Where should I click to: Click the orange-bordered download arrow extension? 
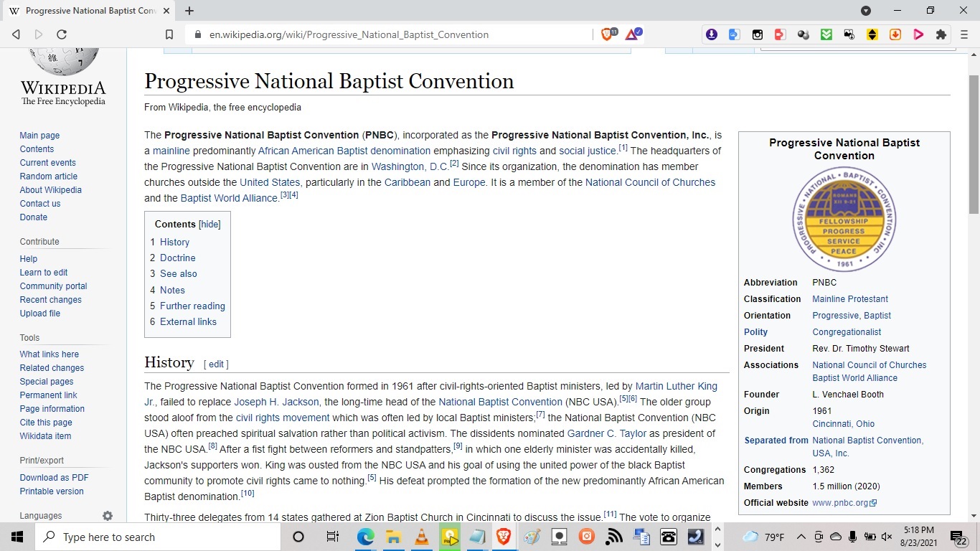[x=895, y=34]
